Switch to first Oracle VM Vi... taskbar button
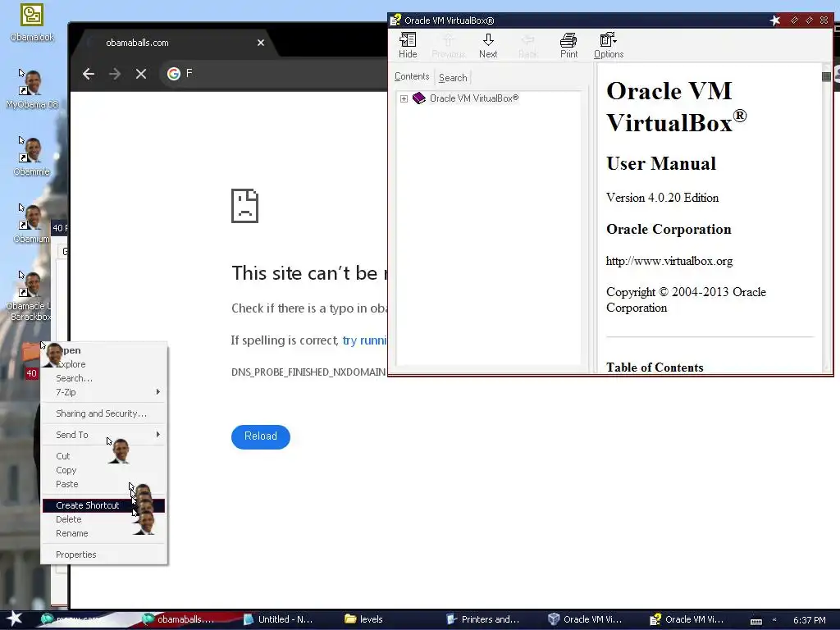This screenshot has height=630, width=840. tap(584, 619)
